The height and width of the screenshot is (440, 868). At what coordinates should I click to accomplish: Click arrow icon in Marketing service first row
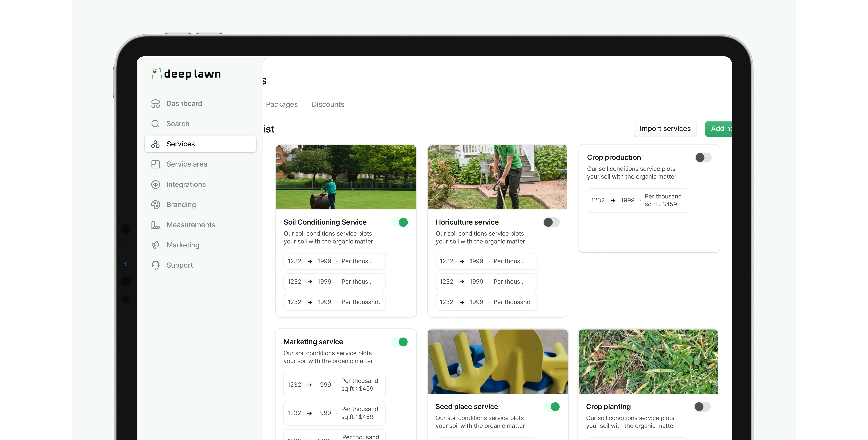[x=309, y=385]
